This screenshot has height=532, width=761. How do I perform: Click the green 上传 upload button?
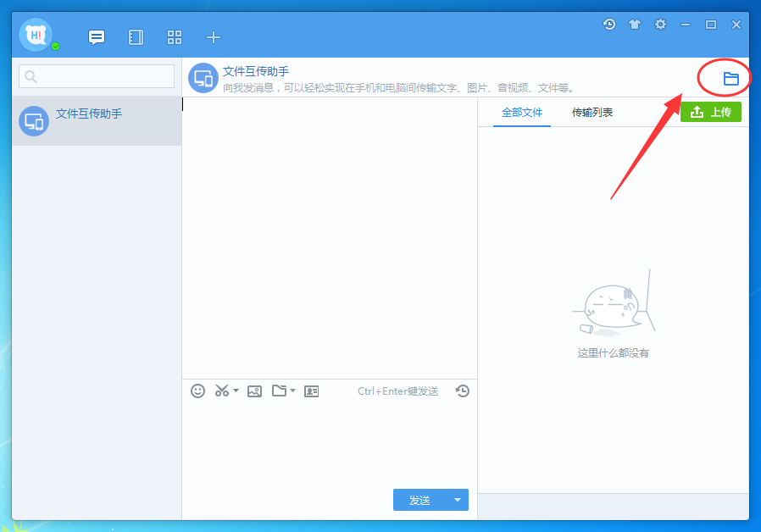pos(710,111)
